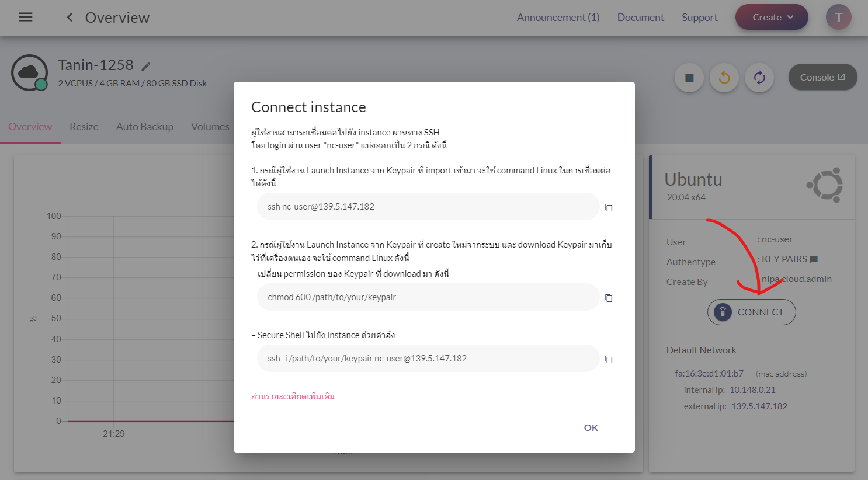Click the chmod 600 /path/to/your/keypair field

[x=428, y=297]
